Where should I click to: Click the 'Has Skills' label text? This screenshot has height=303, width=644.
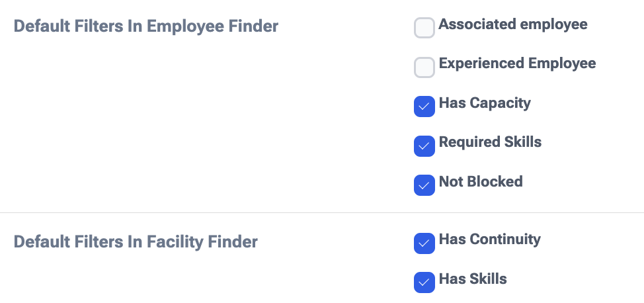click(x=473, y=279)
